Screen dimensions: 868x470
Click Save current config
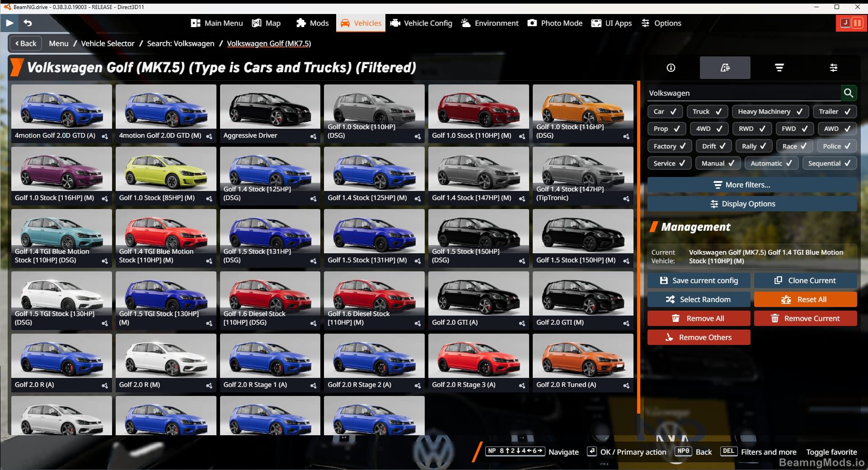click(x=699, y=280)
